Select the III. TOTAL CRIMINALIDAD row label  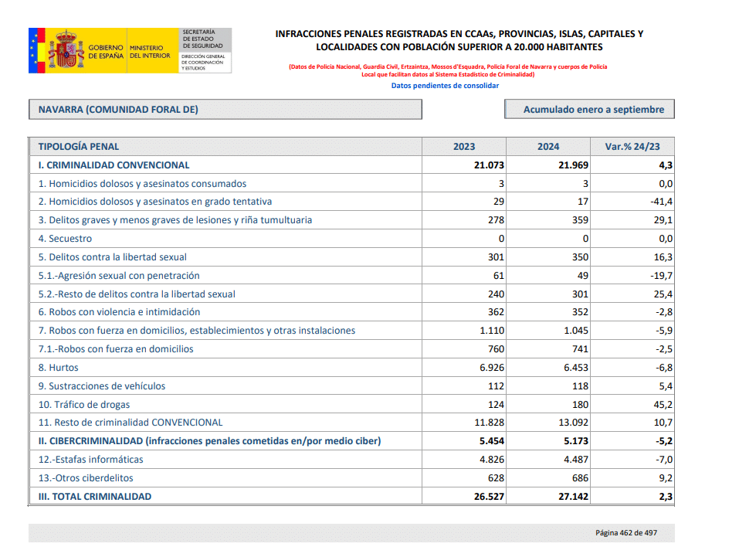pyautogui.click(x=95, y=497)
